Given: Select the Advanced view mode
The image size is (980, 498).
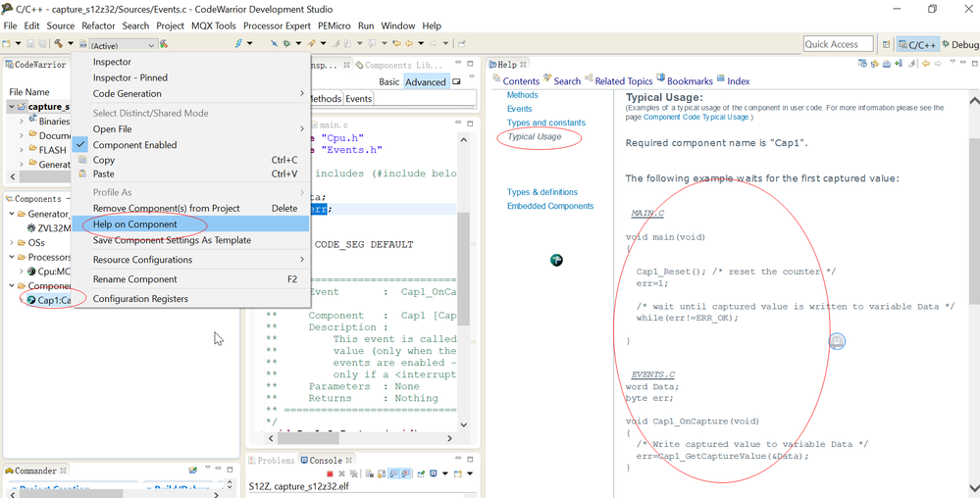Looking at the screenshot, I should click(x=425, y=81).
